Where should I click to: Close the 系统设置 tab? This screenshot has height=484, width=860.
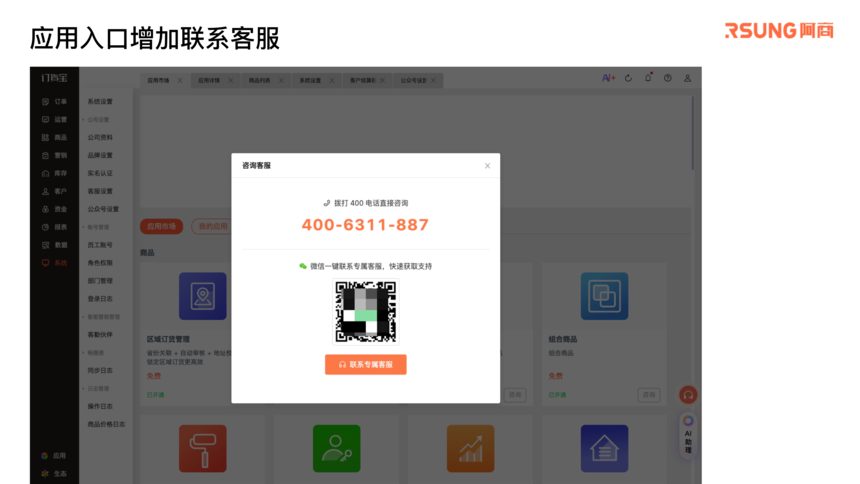pos(332,81)
